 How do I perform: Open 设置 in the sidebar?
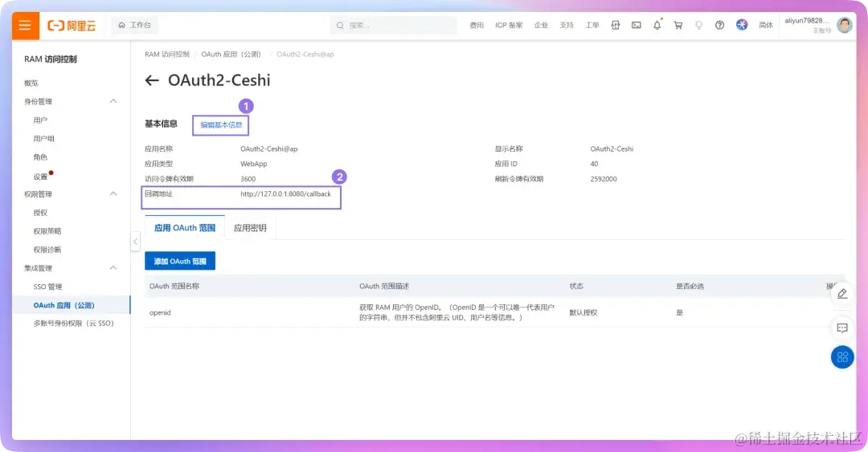tap(40, 177)
